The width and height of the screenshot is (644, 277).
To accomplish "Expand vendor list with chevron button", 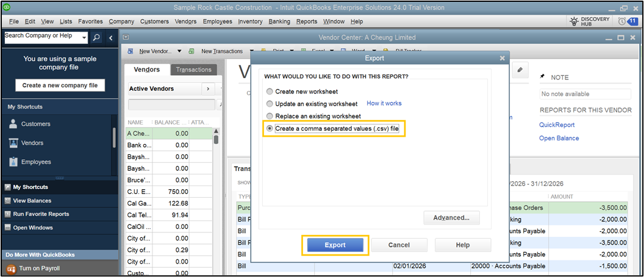I will 207,88.
